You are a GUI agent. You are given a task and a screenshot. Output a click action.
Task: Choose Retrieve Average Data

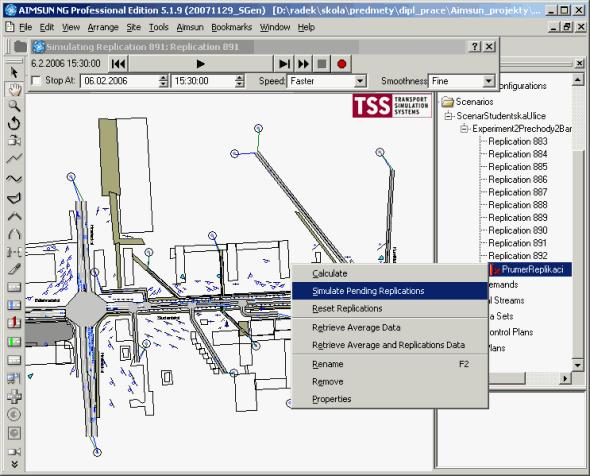(x=390, y=328)
